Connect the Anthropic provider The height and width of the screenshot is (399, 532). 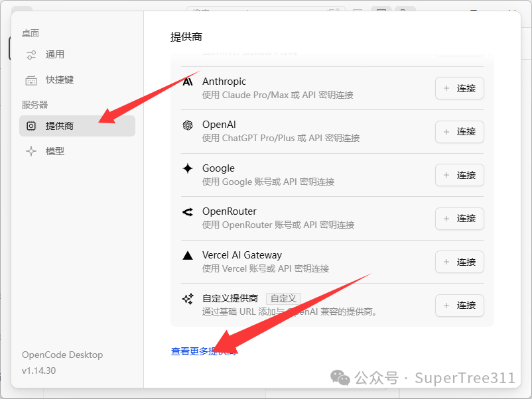pos(460,88)
